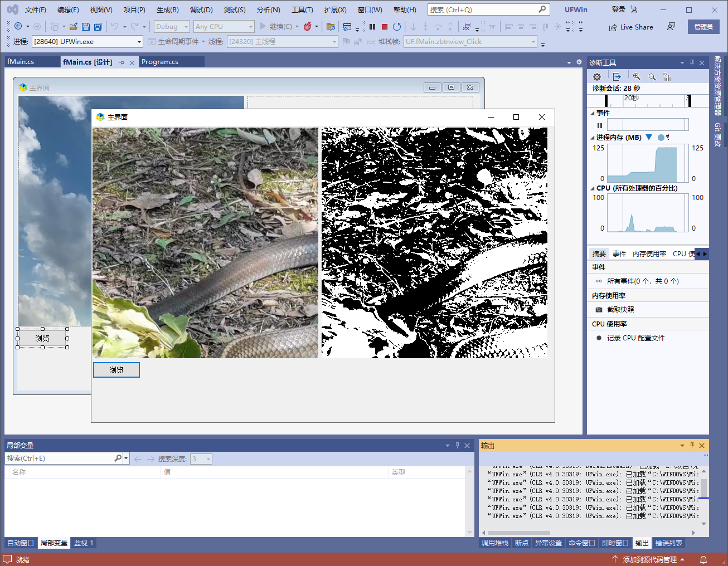Click the all events link

tap(643, 281)
